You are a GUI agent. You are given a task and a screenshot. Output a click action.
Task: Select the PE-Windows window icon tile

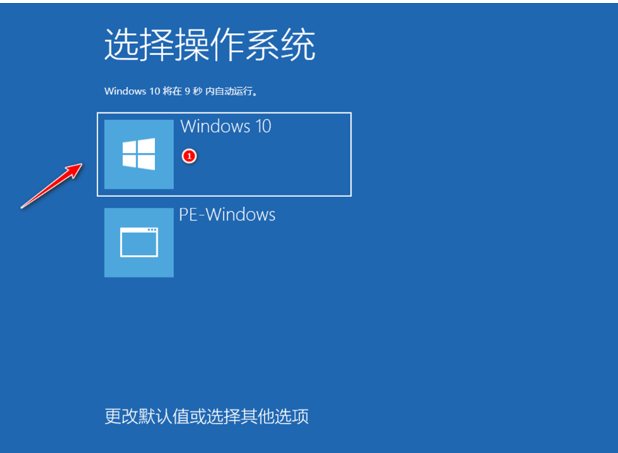coord(139,242)
